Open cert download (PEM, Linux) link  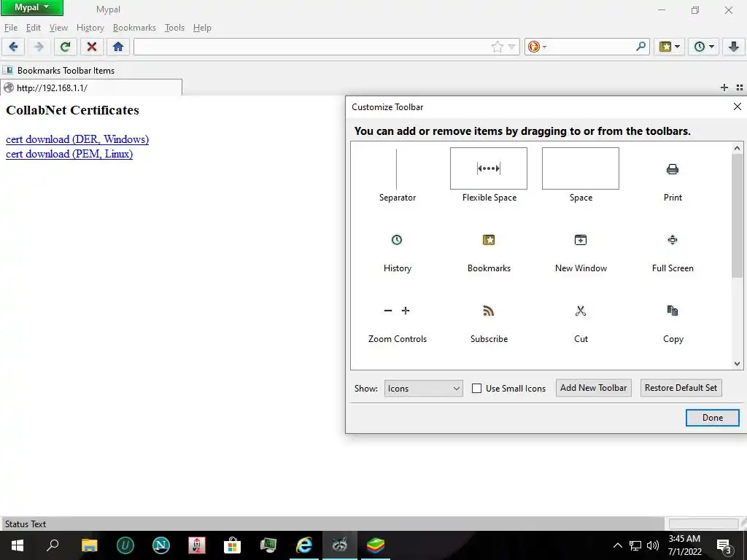click(69, 154)
